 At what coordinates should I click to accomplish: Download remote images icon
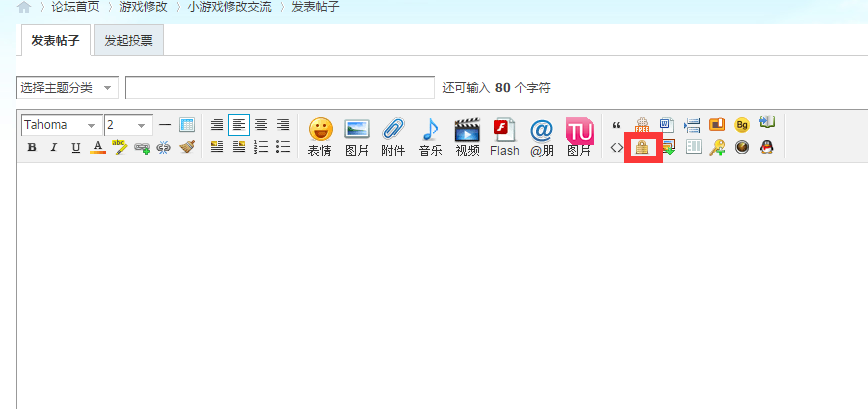click(x=668, y=147)
